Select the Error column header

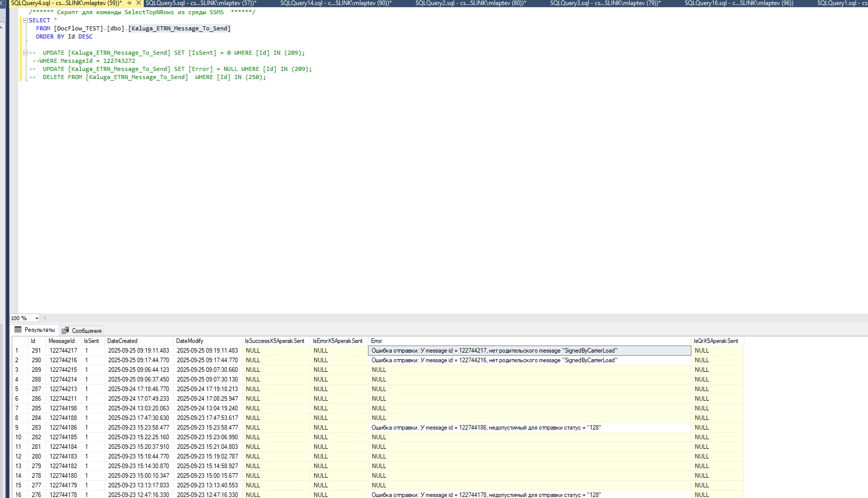click(530, 341)
